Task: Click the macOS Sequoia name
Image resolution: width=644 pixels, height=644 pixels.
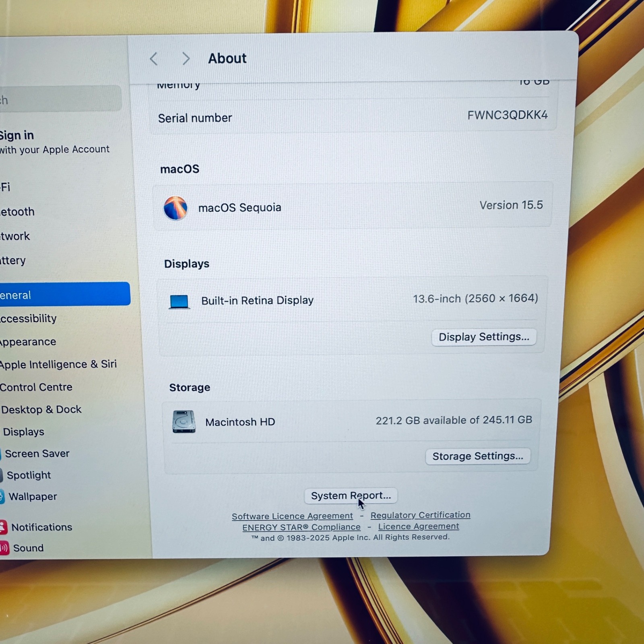Action: click(239, 208)
